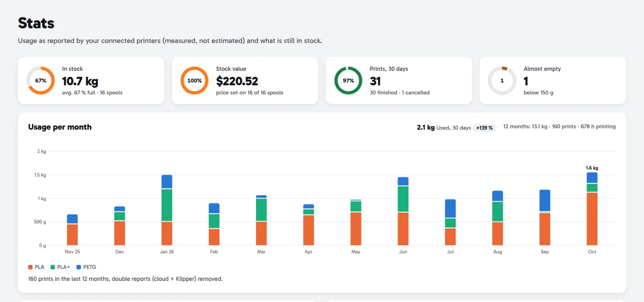Click the 'Almost empty' card label

point(542,69)
